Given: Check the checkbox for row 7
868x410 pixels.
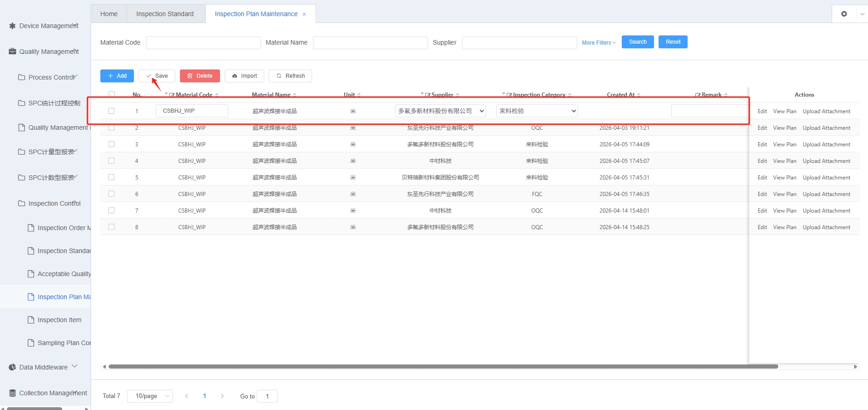Looking at the screenshot, I should 111,210.
